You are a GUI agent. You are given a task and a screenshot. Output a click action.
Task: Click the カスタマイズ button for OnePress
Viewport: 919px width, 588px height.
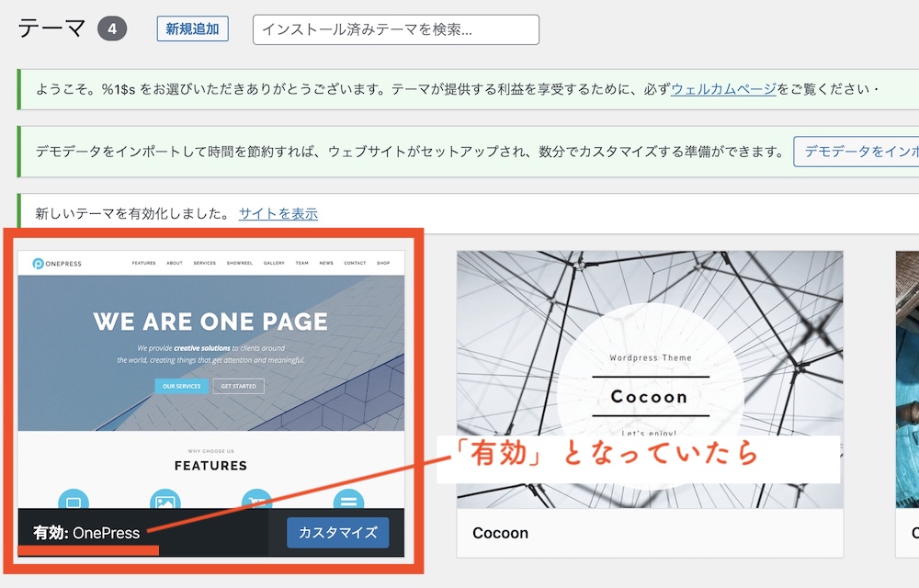click(x=337, y=532)
